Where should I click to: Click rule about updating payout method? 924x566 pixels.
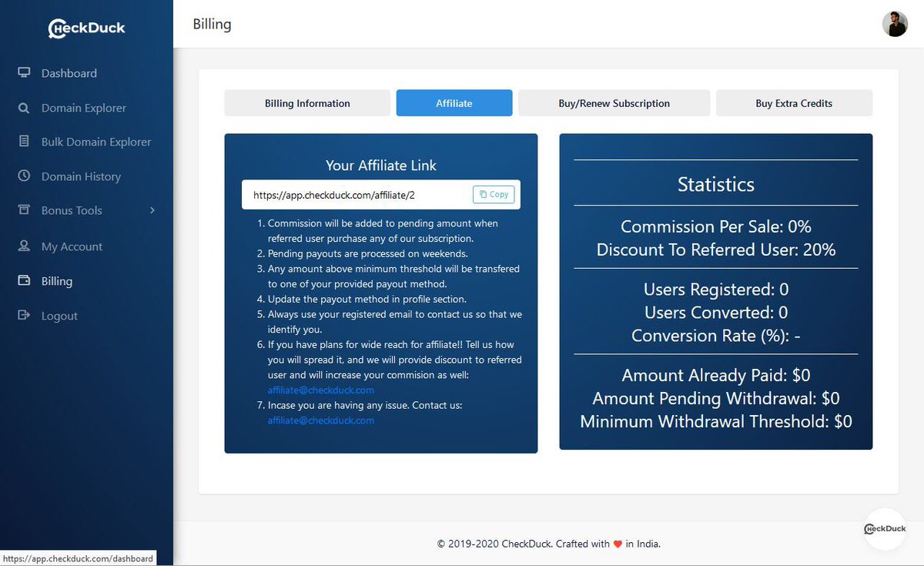367,299
